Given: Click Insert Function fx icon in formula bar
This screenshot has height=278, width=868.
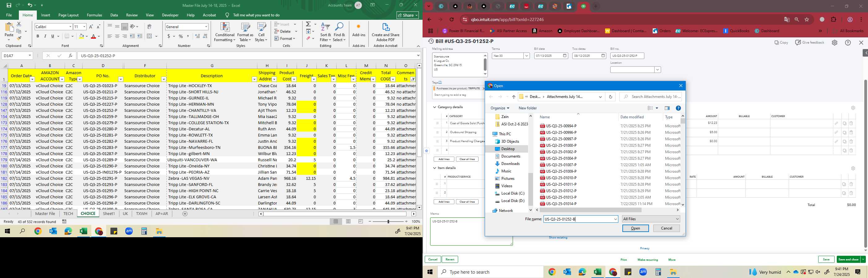Looking at the screenshot, I should 70,56.
